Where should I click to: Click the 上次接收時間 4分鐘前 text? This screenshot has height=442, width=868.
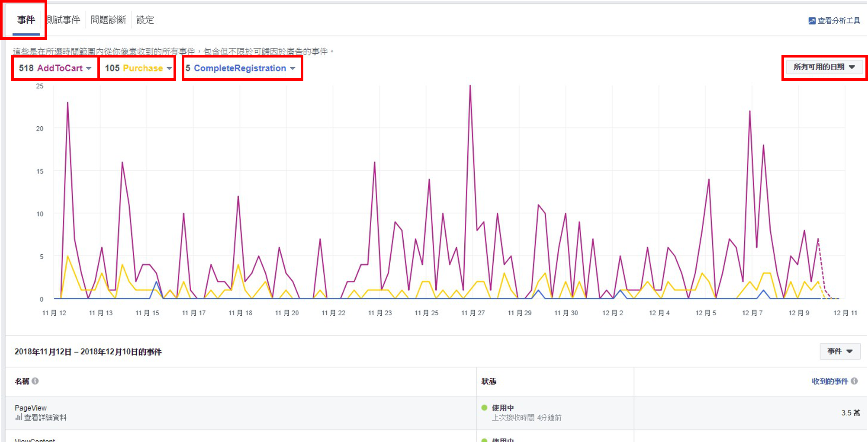point(527,417)
